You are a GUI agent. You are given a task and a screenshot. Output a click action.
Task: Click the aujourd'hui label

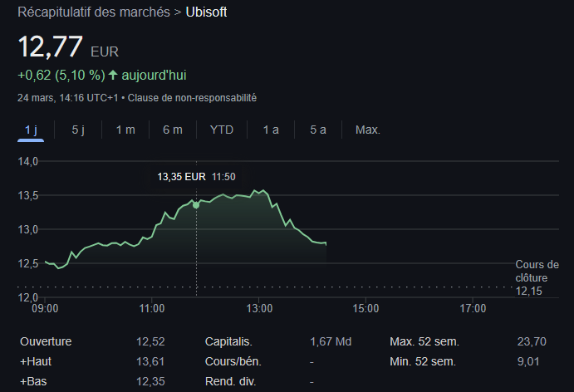(x=154, y=75)
